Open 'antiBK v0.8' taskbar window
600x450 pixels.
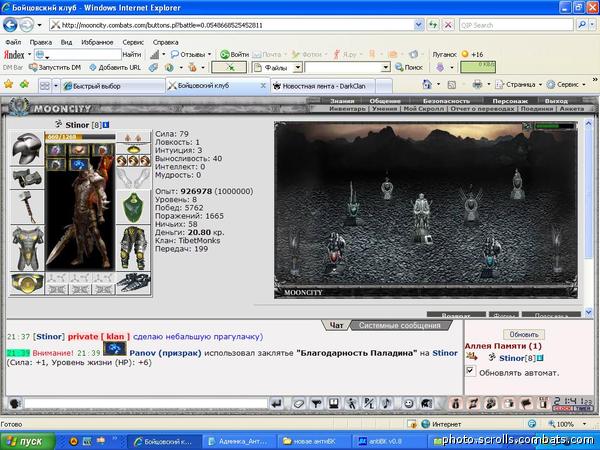(388, 442)
